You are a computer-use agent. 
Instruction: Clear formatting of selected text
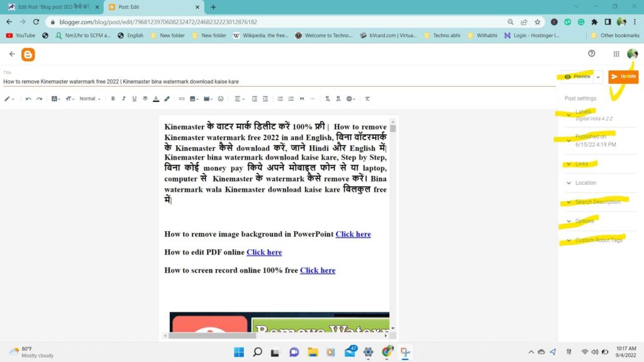367,99
